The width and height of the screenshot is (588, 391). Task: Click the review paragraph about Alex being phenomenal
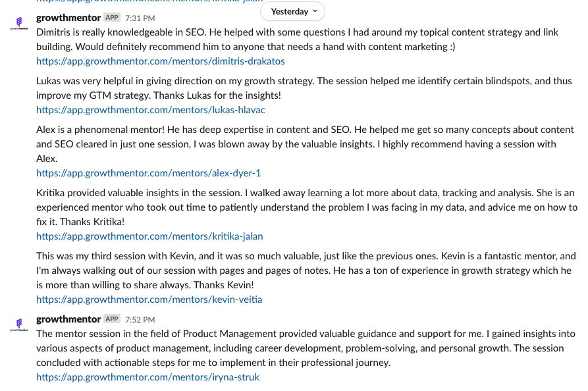(x=306, y=144)
